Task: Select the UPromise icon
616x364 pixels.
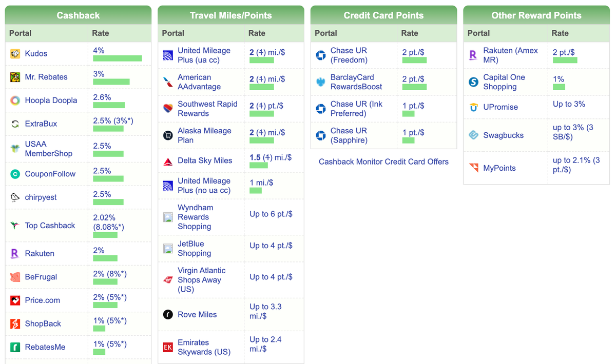Action: (x=473, y=107)
